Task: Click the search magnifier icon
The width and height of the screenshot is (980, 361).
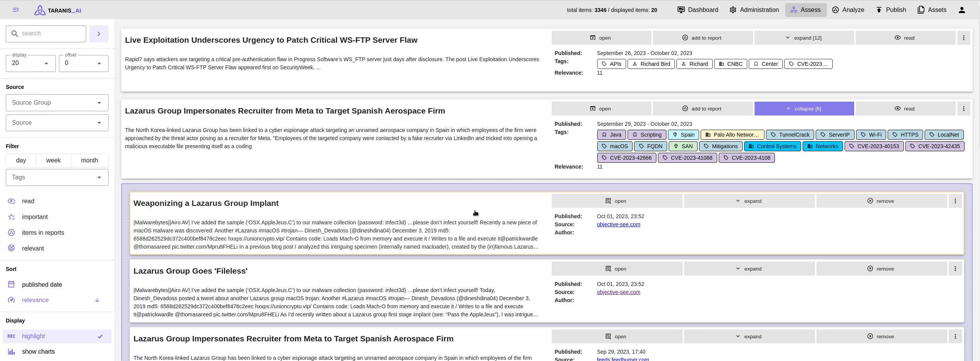Action: 15,34
